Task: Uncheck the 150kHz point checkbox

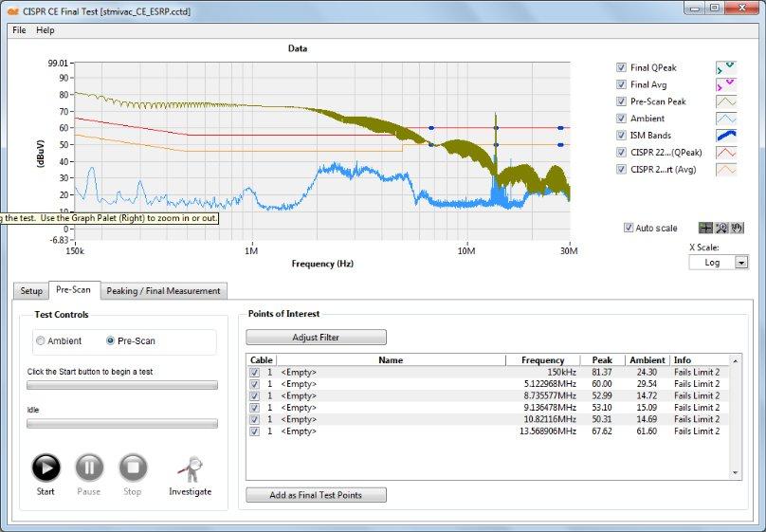Action: coord(254,373)
